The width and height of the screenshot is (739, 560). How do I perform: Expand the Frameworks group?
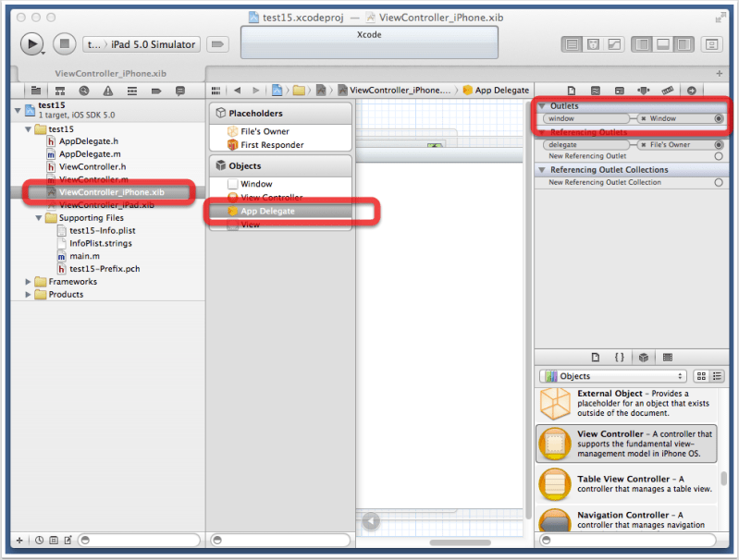pos(28,282)
